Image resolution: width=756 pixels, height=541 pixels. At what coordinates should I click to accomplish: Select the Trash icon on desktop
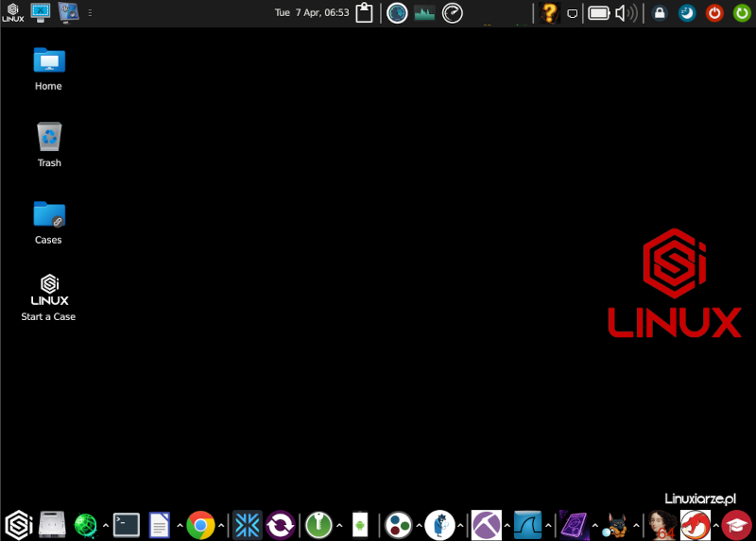pos(49,144)
